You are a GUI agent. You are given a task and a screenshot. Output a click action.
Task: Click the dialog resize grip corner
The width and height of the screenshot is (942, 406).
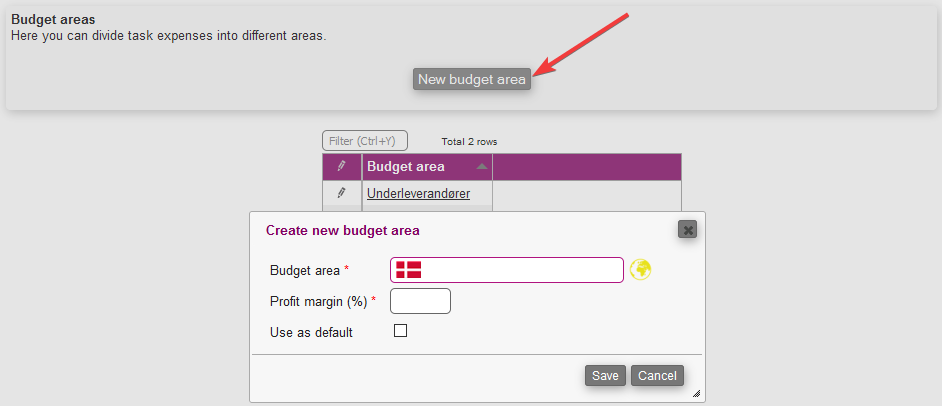(697, 394)
